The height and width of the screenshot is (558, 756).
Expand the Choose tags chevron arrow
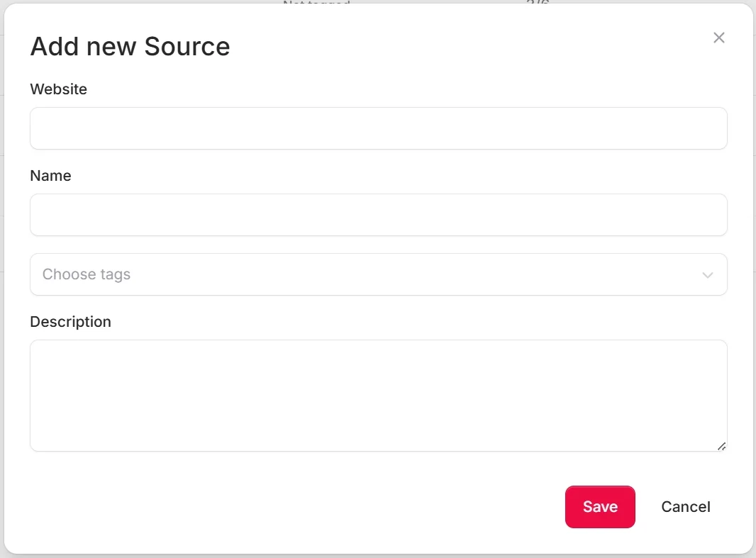click(x=707, y=275)
